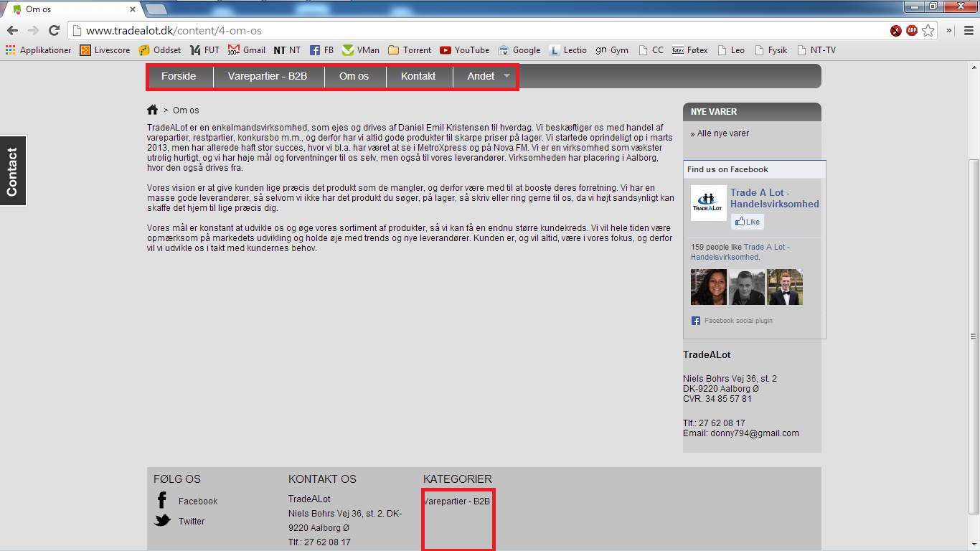Open the Facebook social plugin link
The width and height of the screenshot is (980, 551).
738,321
